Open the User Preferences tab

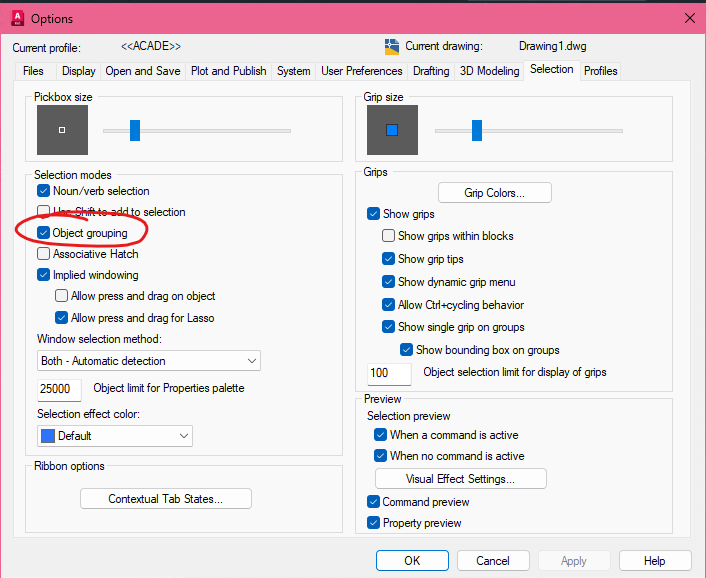pos(362,71)
